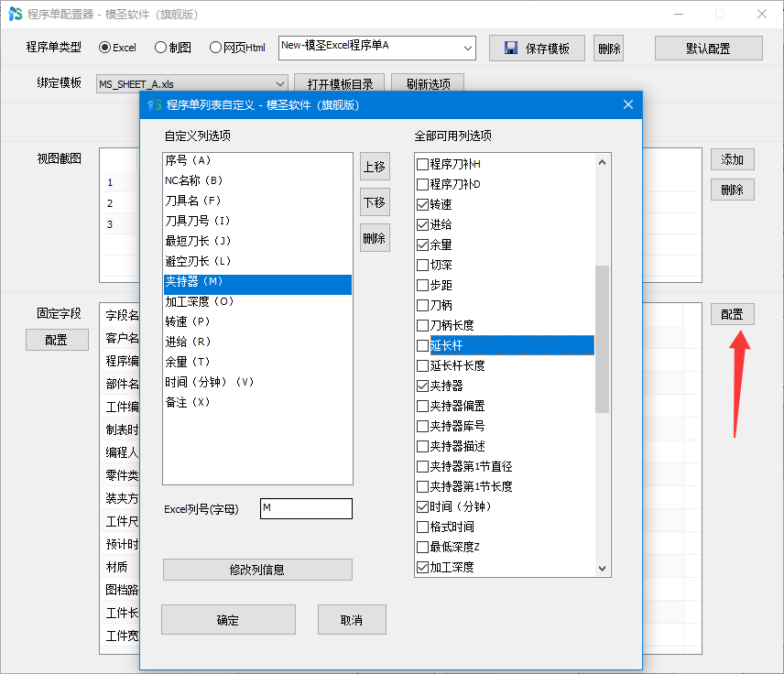This screenshot has height=674, width=784.
Task: Click 删除 under 添加 in main window
Action: (732, 190)
